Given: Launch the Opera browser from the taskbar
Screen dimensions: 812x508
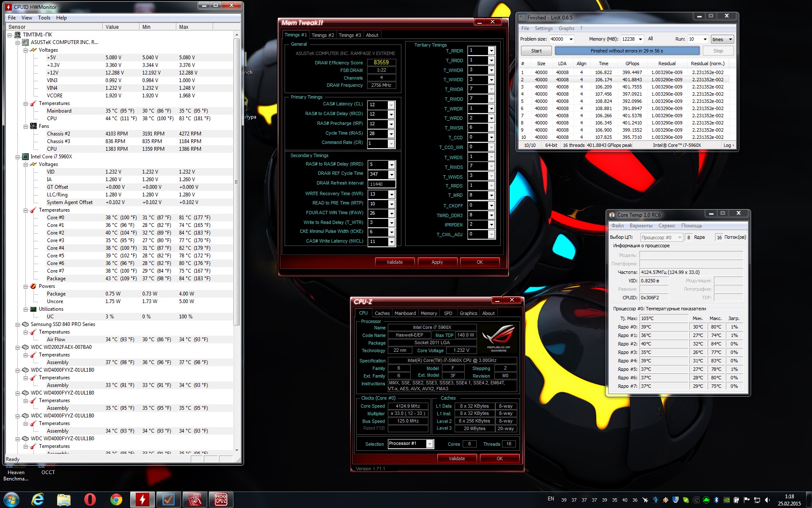Looking at the screenshot, I should [x=90, y=500].
